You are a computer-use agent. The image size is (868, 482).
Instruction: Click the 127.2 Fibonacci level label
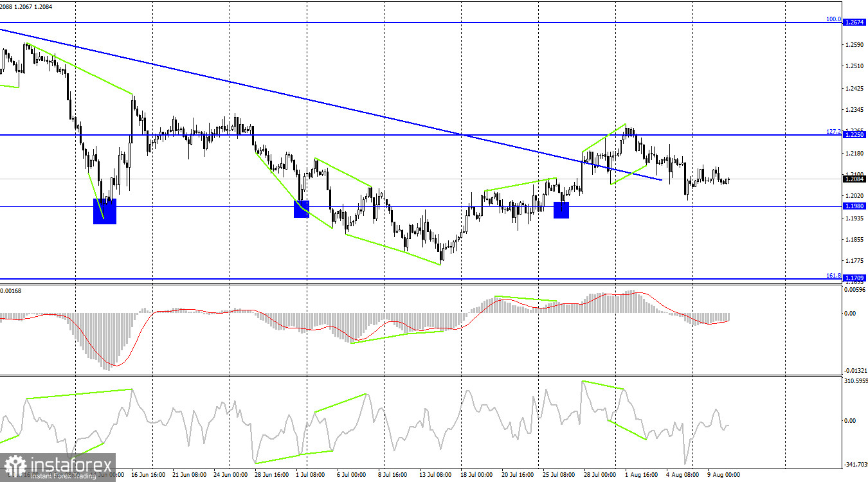point(833,132)
